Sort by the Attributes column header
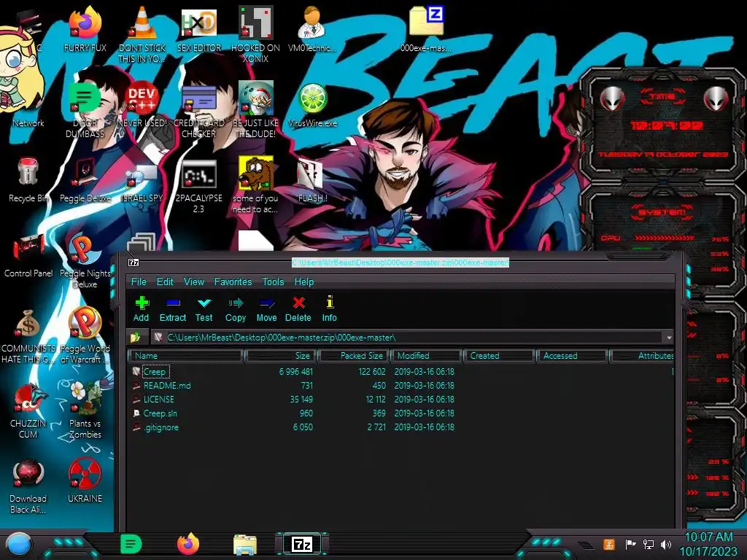 tap(642, 356)
